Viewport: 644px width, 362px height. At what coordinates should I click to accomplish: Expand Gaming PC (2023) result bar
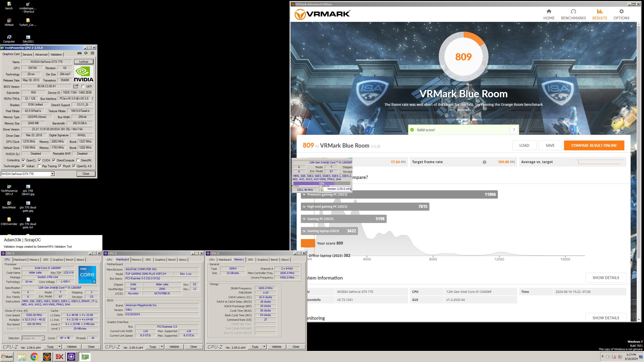344,219
